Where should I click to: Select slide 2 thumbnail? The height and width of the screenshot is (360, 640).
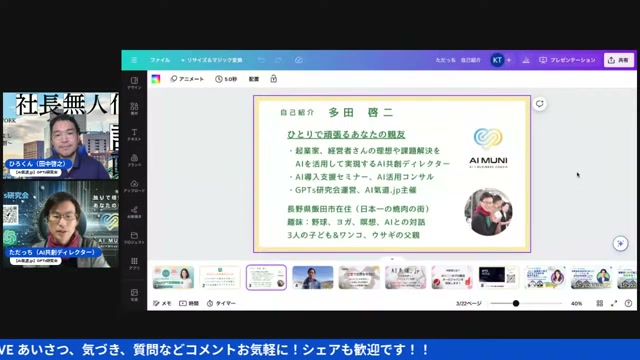point(220,277)
